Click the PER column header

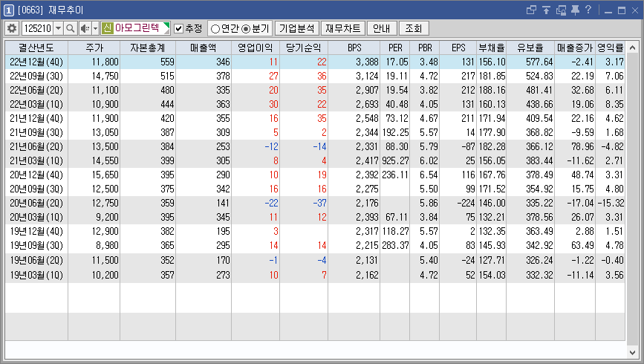(x=395, y=48)
